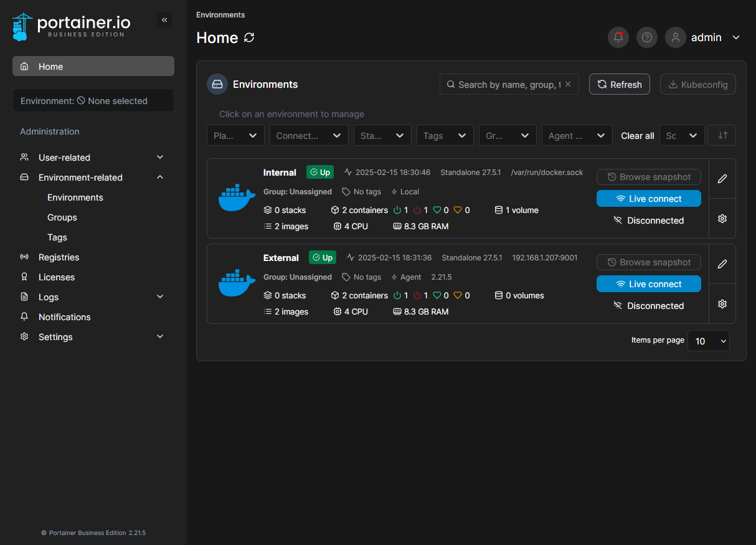756x545 pixels.
Task: Open the notifications bell in header
Action: 618,37
